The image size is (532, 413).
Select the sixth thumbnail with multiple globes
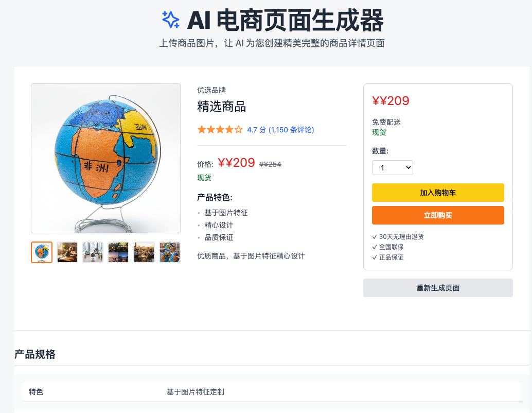point(170,252)
